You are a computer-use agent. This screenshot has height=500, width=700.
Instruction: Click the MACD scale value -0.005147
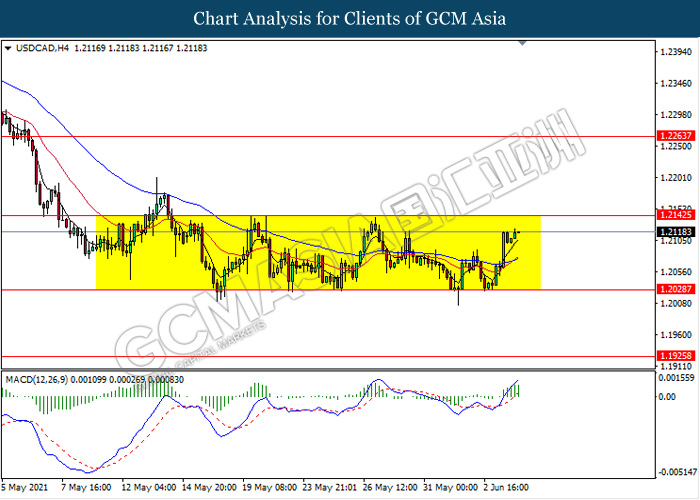677,472
